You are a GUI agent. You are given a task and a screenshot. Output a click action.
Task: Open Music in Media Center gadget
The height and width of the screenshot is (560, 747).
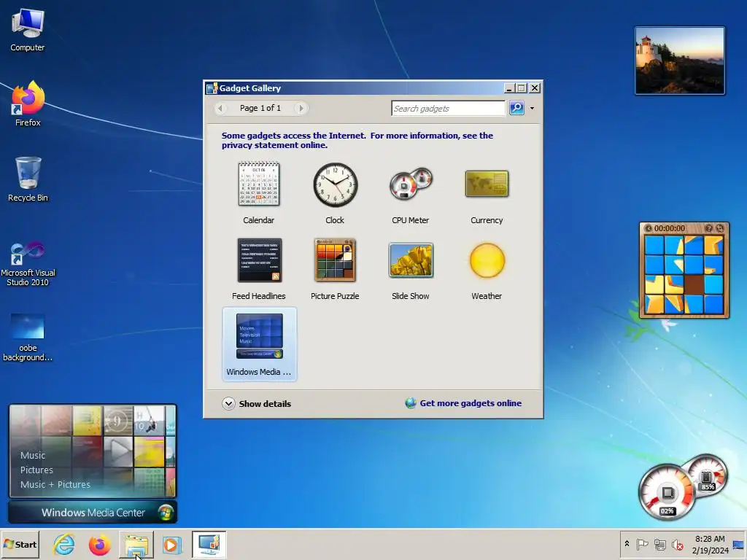33,455
